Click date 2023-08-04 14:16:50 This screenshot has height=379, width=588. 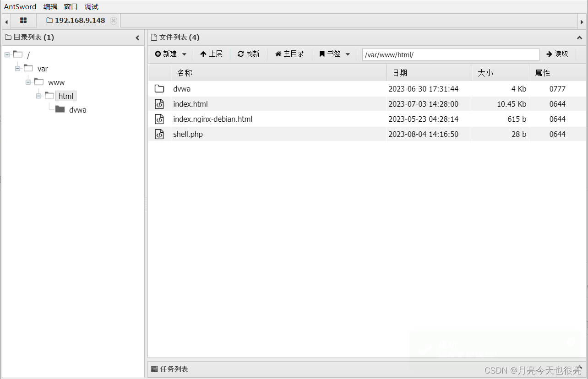click(424, 134)
